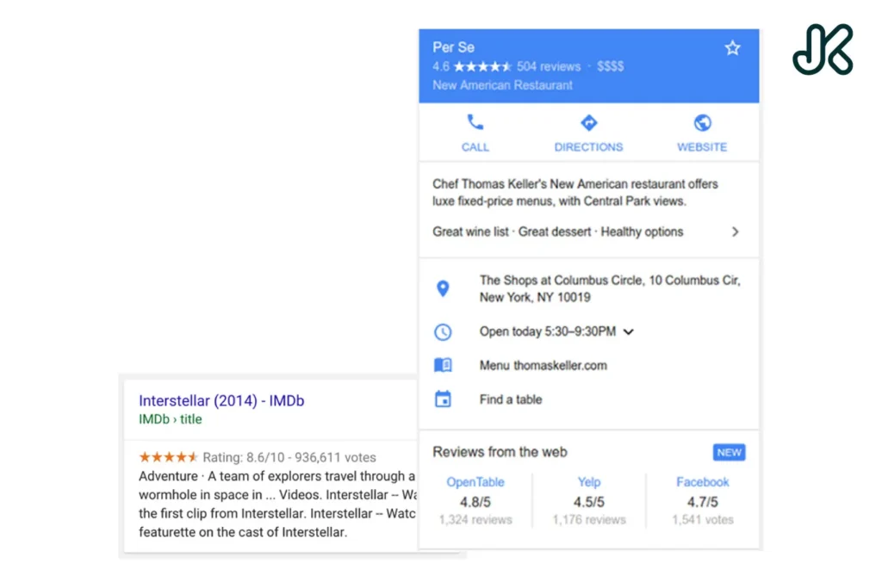882x588 pixels.
Task: Click 1,541 votes count
Action: (703, 520)
